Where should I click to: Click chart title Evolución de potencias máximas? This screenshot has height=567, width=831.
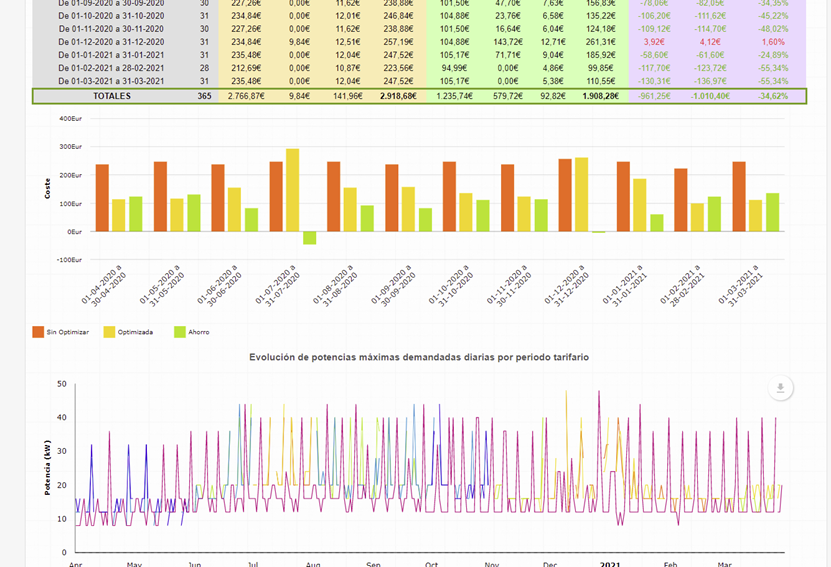click(x=419, y=357)
